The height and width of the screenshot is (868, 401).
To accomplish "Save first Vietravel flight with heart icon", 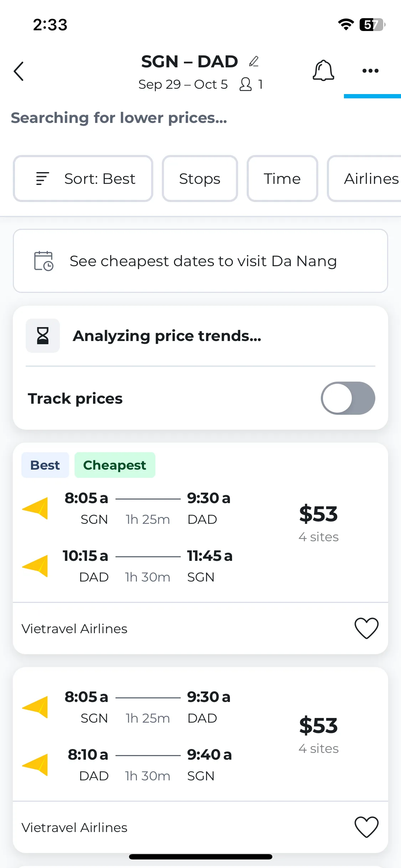I will (366, 628).
